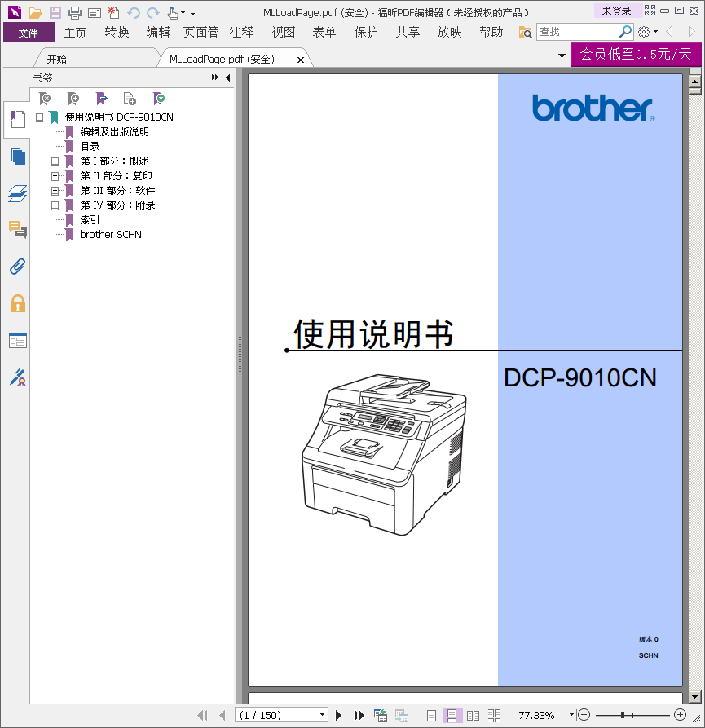The height and width of the screenshot is (728, 705).
Task: Open the Comments sidebar panel
Action: (x=18, y=229)
